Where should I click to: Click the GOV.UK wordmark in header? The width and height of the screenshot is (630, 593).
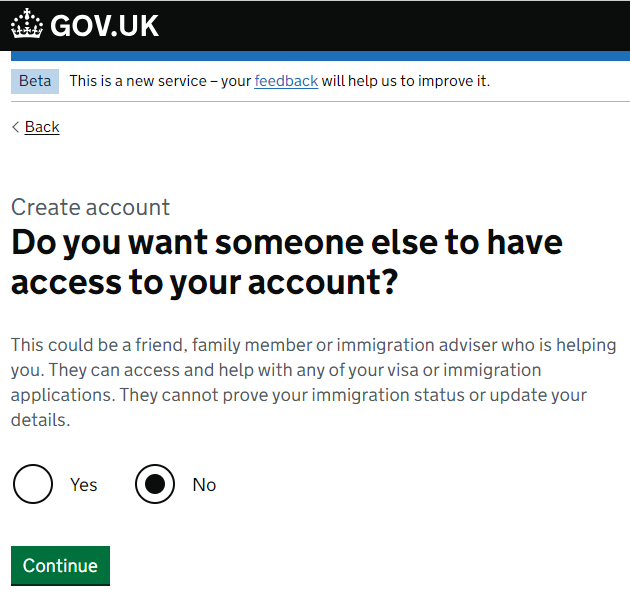coord(104,26)
